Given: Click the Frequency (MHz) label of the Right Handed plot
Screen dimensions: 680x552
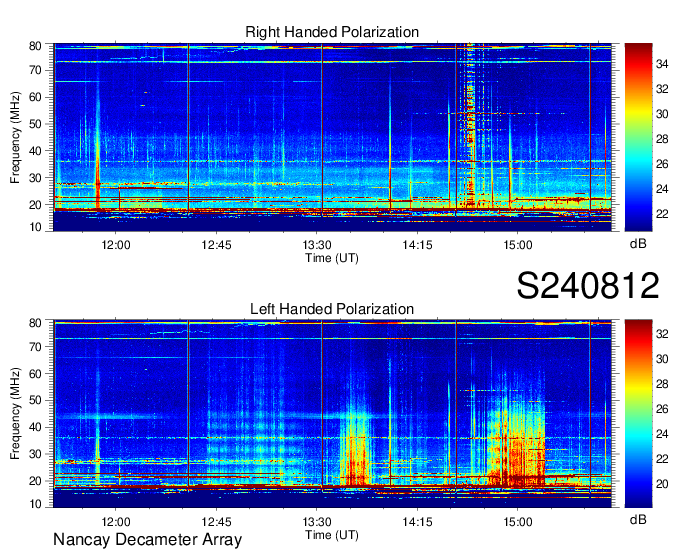Looking at the screenshot, I should 15,137.
